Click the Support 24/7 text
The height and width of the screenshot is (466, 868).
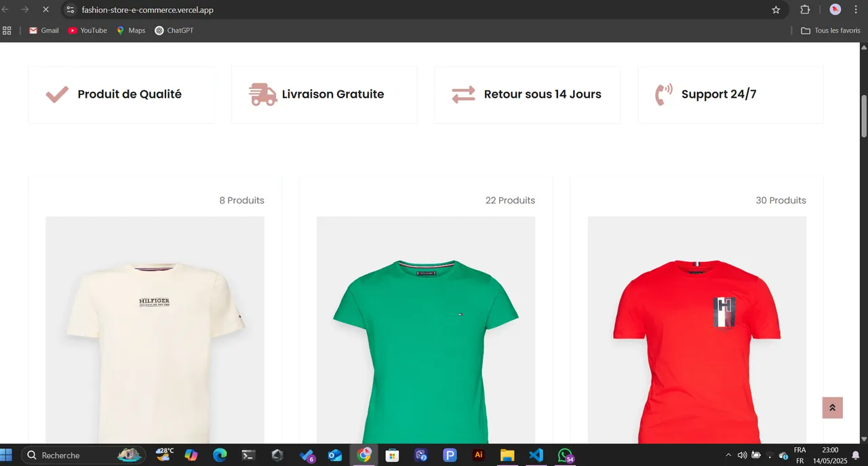click(x=719, y=94)
